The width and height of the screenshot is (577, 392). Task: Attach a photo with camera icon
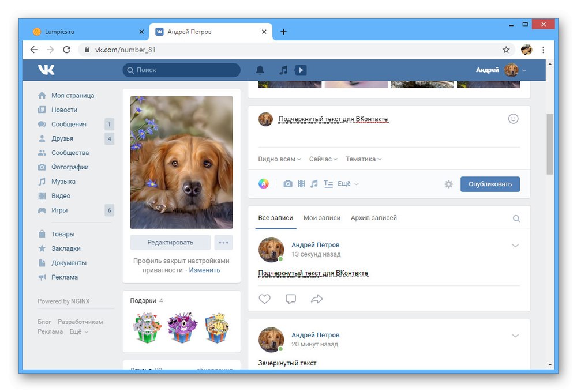click(288, 183)
